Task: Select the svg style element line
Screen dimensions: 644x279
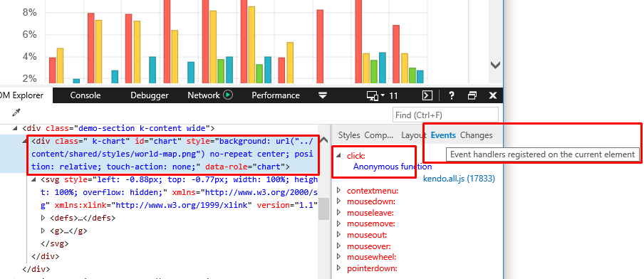Action: click(x=179, y=192)
